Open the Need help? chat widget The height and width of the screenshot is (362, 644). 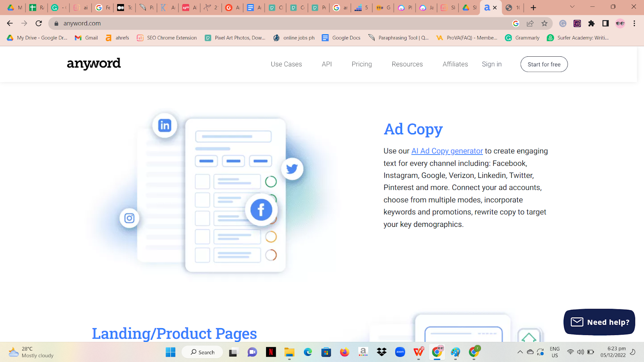(599, 322)
